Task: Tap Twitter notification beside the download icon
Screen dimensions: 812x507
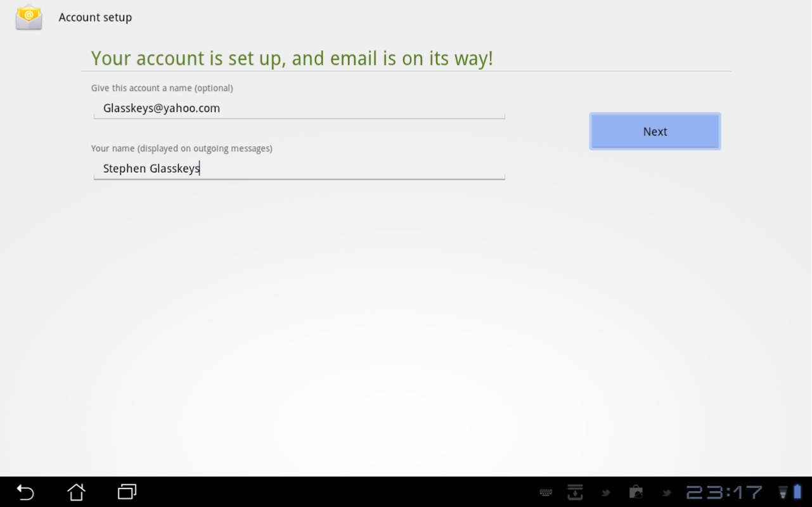Action: (606, 492)
